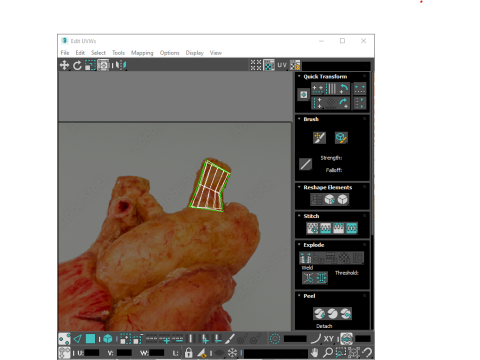Click the W coordinate input field

point(157,353)
